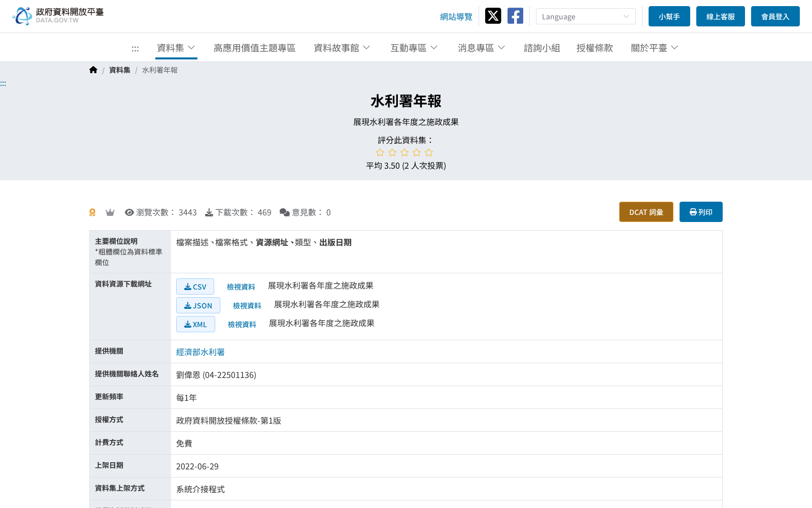Click the first rating star
Screen dimensions: 812x508
(380, 152)
